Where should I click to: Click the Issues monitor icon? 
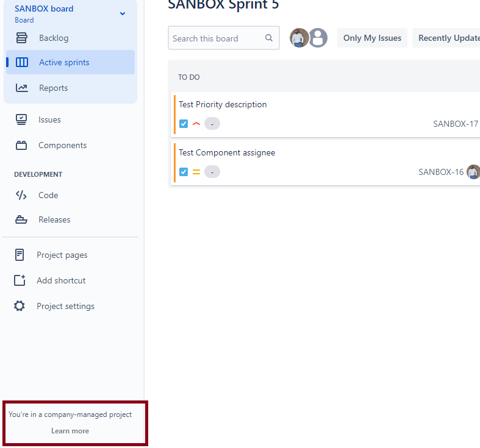(21, 119)
